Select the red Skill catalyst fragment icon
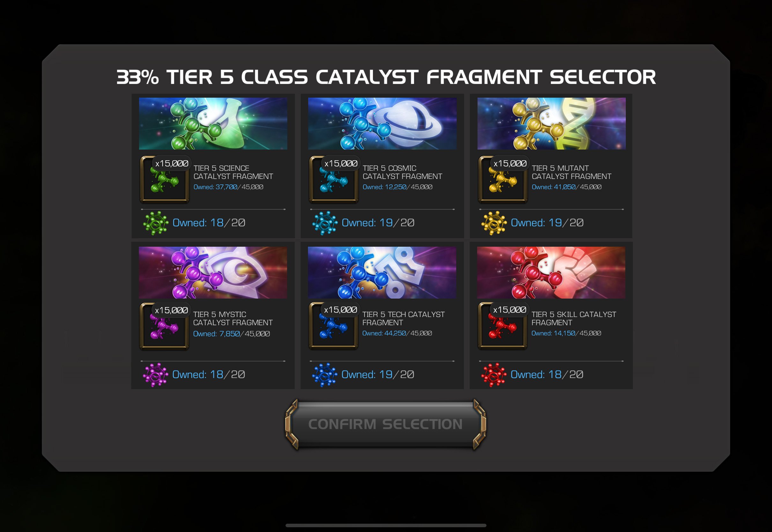This screenshot has width=772, height=532. pyautogui.click(x=503, y=326)
